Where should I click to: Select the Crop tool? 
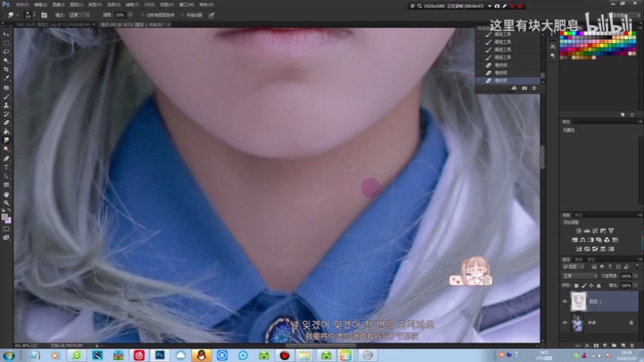coord(6,70)
